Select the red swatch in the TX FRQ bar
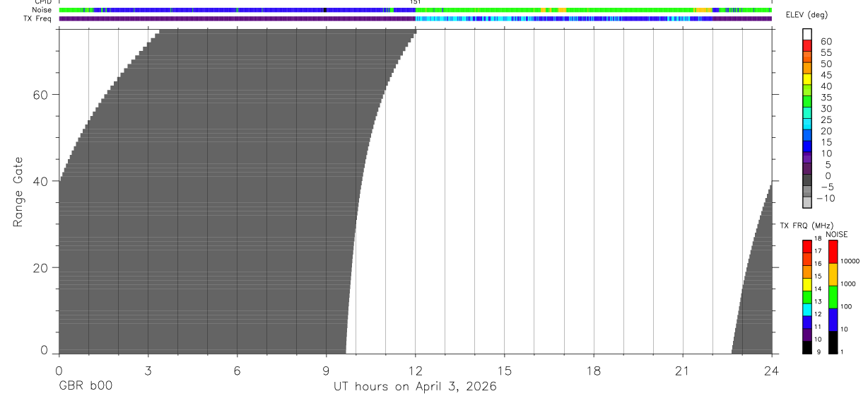The height and width of the screenshot is (401, 868). click(807, 247)
